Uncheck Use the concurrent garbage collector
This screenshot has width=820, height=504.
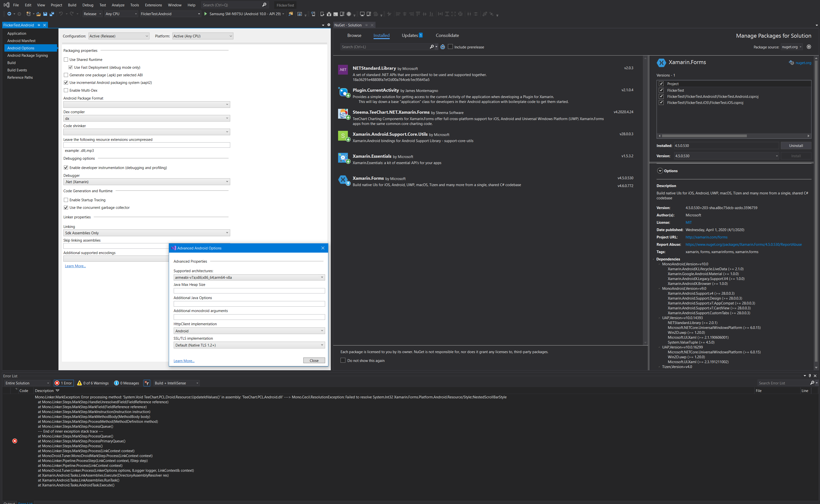[x=66, y=207]
